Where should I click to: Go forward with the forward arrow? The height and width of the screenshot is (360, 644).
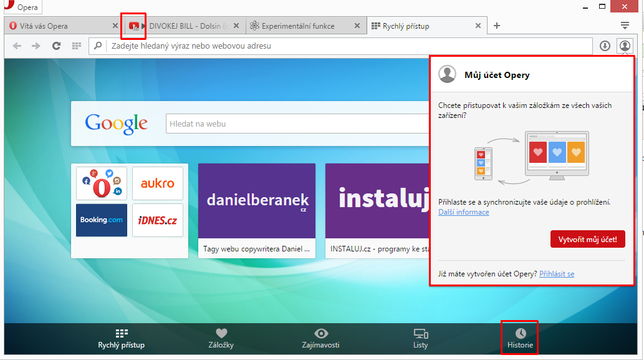(x=36, y=46)
